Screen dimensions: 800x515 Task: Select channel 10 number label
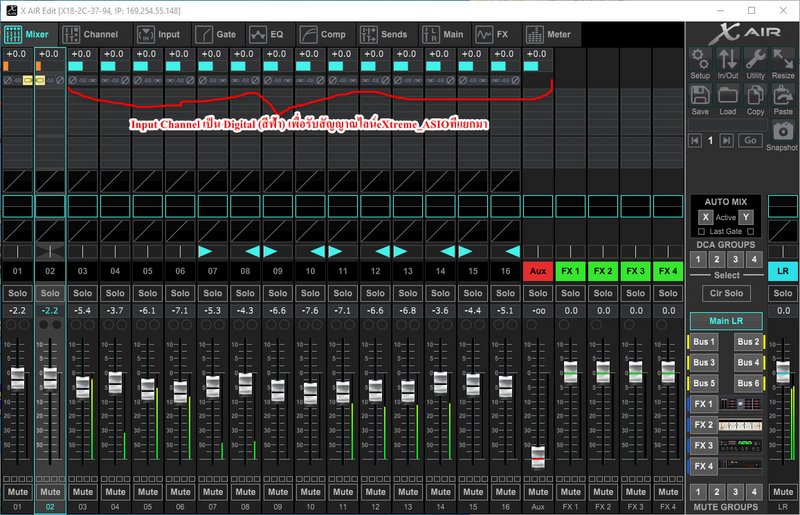(x=310, y=271)
